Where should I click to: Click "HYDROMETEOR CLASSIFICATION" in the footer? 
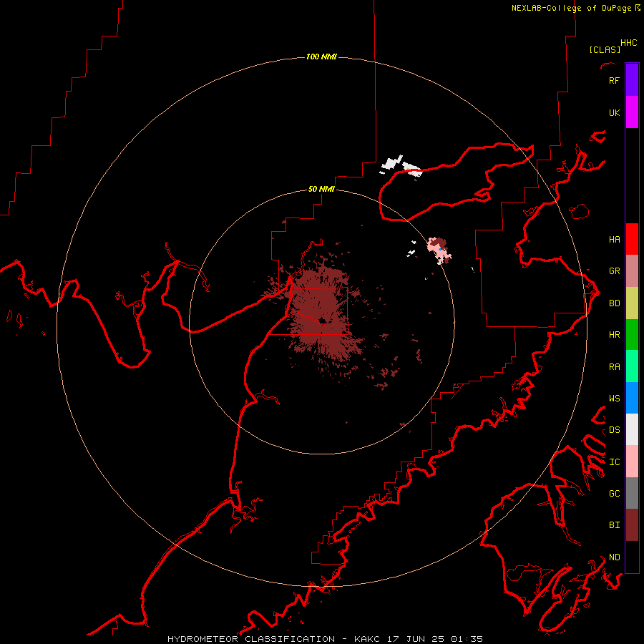pos(251,639)
